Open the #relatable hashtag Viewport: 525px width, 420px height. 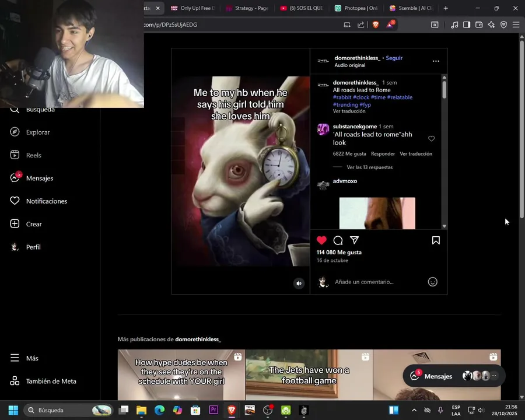click(400, 97)
